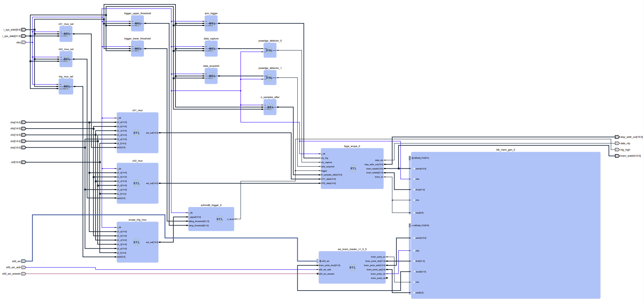644x303 pixels.
Task: Expand the BRAM_PORTA interface plus icon
Action: 412,158
